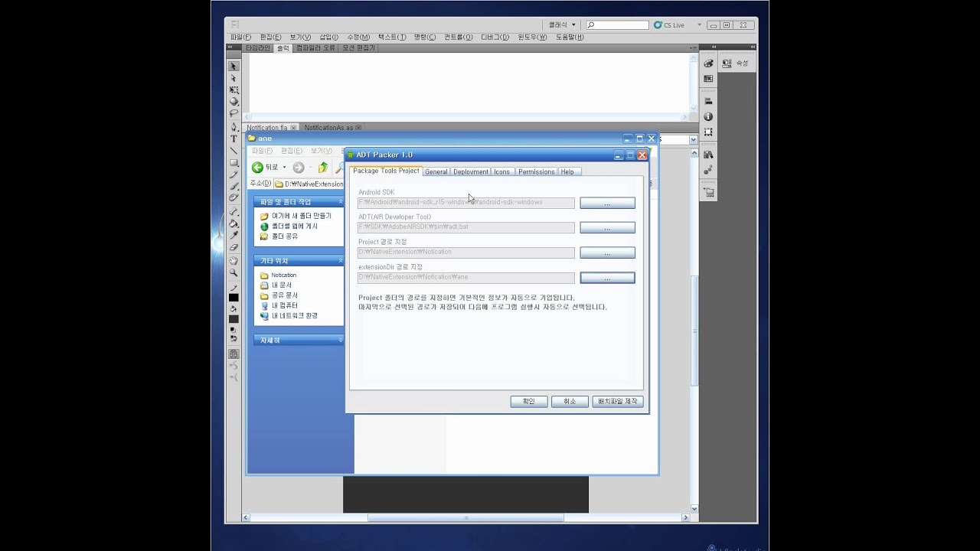Click the 배치파일 제작 button

click(618, 401)
